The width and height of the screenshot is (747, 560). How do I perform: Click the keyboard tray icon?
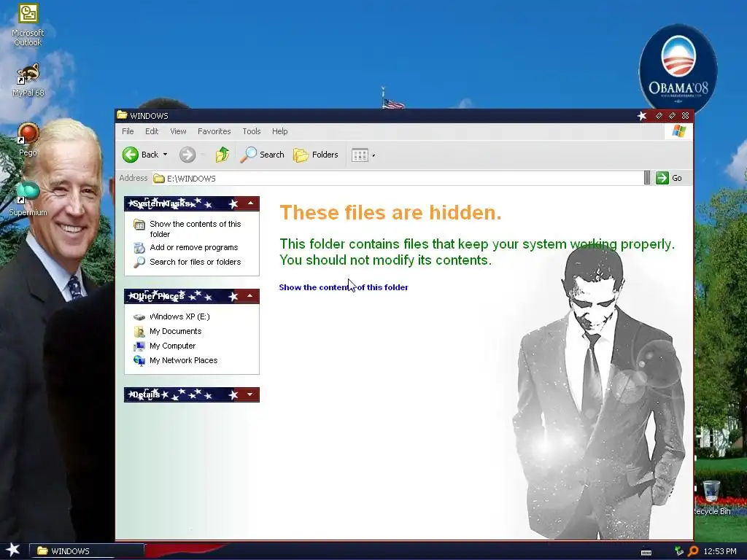(646, 552)
